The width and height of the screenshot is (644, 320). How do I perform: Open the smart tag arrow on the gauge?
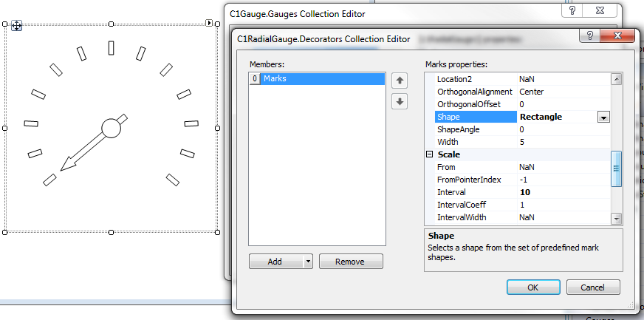click(209, 24)
